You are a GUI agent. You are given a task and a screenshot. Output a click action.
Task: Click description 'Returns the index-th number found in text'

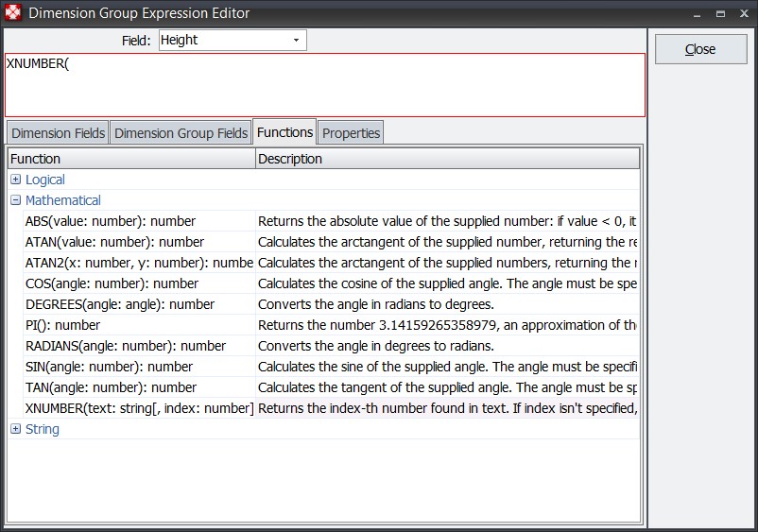[x=447, y=408]
